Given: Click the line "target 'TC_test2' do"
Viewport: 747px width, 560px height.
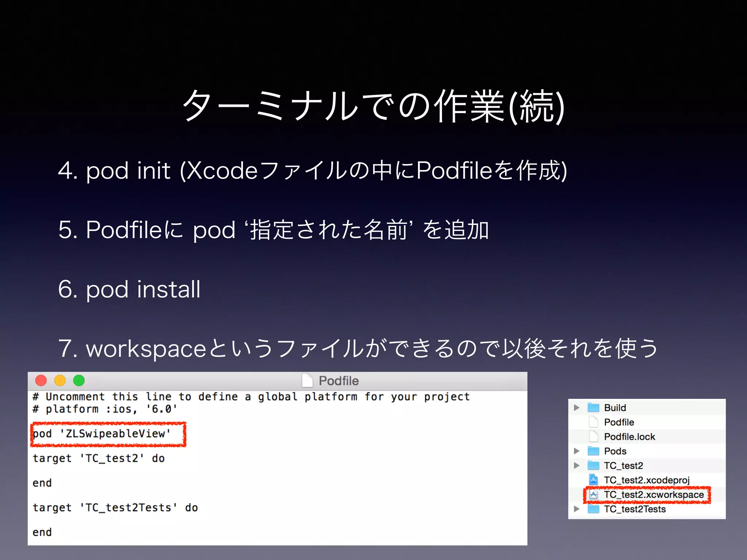Looking at the screenshot, I should pyautogui.click(x=98, y=458).
